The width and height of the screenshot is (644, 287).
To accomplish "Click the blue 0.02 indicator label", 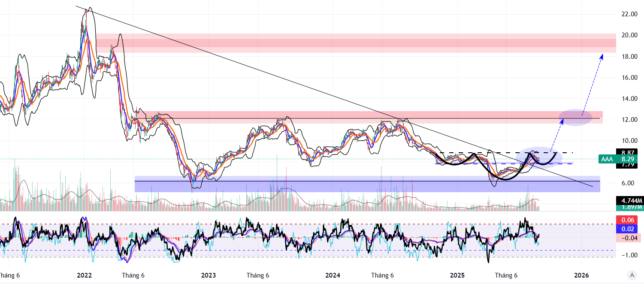I will [629, 229].
